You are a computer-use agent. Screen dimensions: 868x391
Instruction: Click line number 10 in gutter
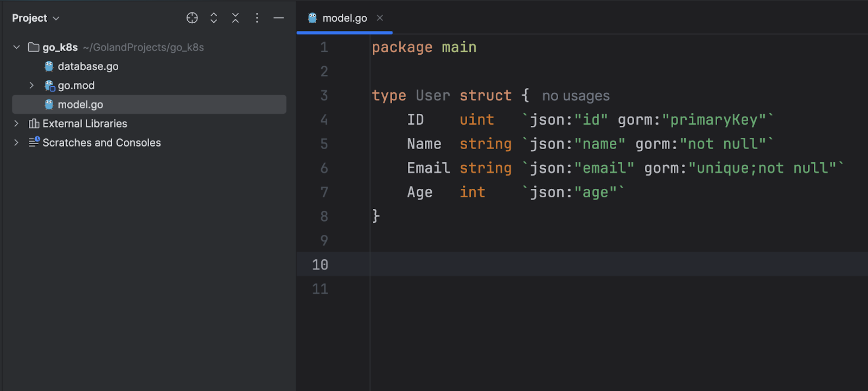pos(320,265)
